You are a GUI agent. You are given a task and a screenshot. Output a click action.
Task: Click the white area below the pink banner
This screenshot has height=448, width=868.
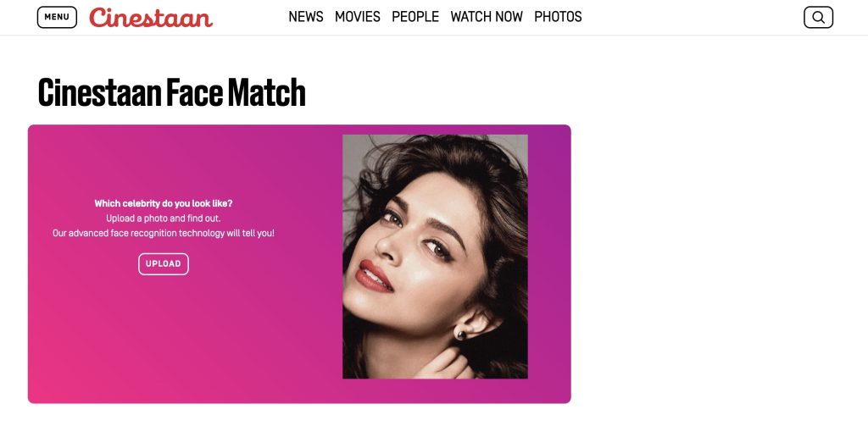click(x=299, y=426)
